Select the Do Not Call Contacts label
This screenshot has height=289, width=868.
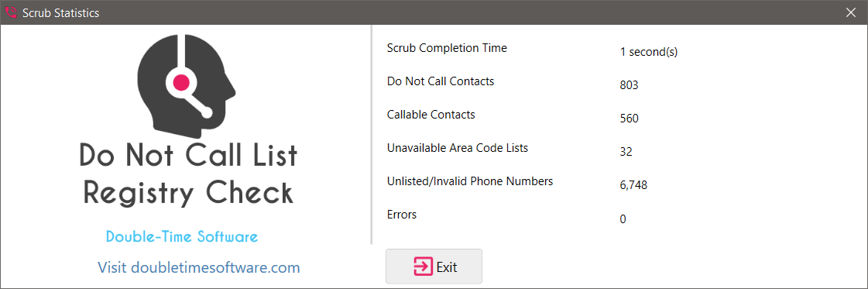(x=441, y=81)
